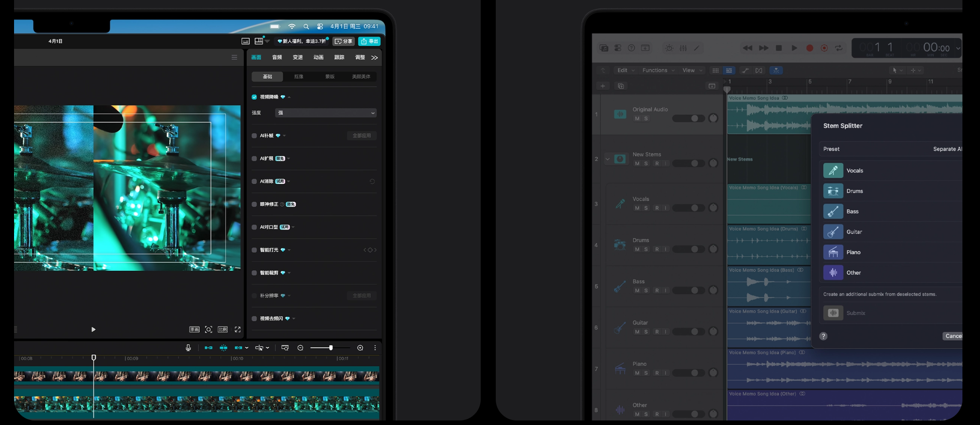
Task: Enter fullscreen preview using the expand icon
Action: coord(238,330)
